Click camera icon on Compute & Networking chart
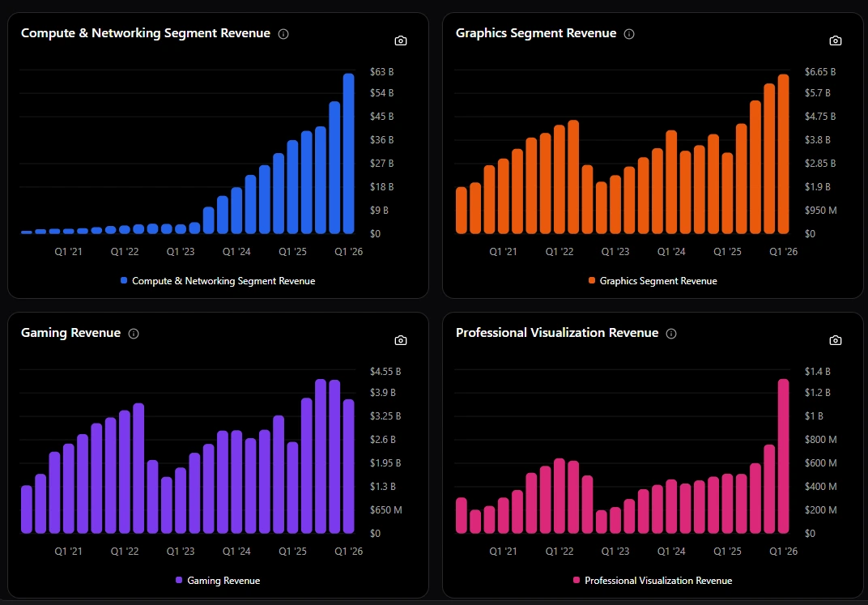The height and width of the screenshot is (605, 868). point(401,41)
